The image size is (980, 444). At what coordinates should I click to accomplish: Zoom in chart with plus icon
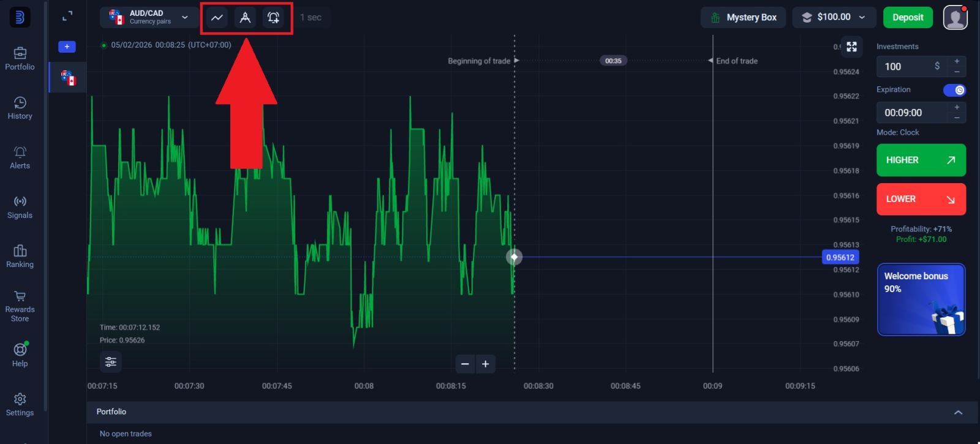tap(485, 364)
